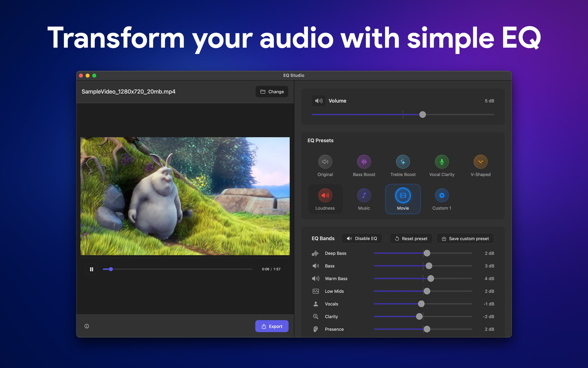This screenshot has height=368, width=588.
Task: Disable the EQ
Action: (362, 239)
